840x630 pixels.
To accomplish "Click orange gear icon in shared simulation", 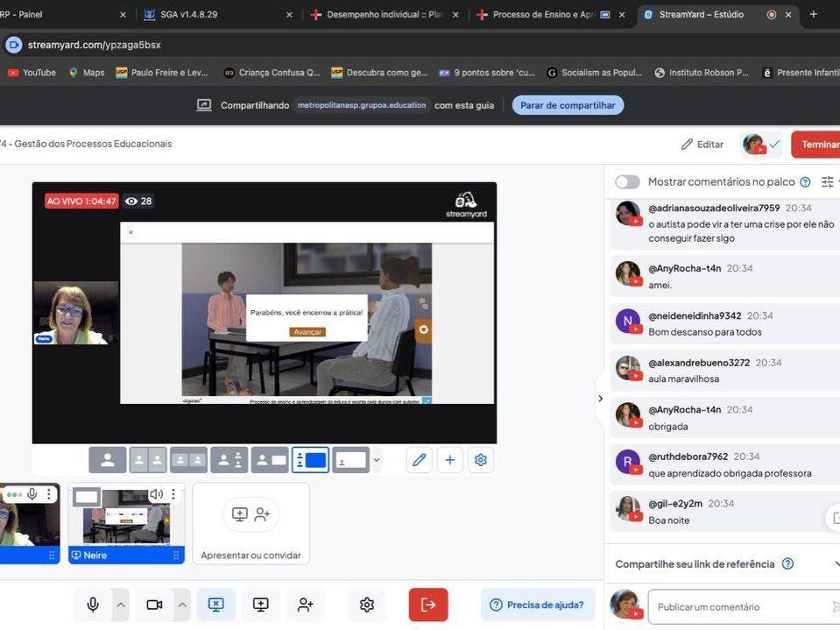I will coord(423,329).
